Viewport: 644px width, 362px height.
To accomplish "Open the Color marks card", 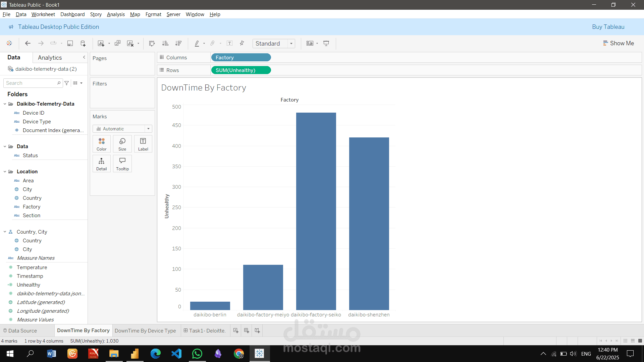I will pyautogui.click(x=102, y=144).
